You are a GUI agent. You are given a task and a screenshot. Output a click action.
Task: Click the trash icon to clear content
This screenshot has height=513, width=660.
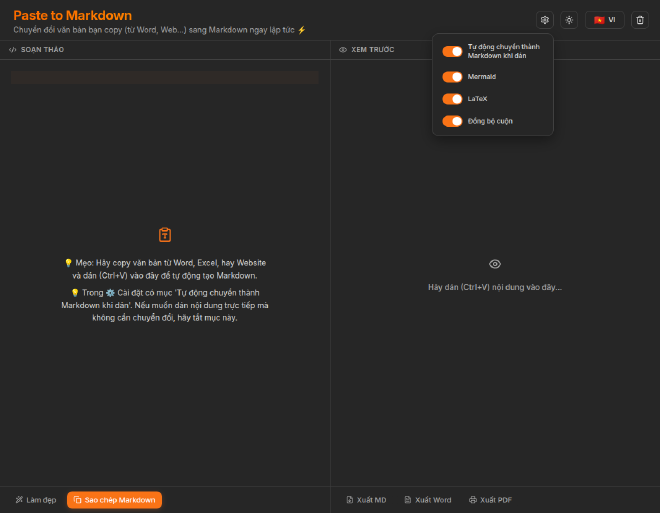(640, 20)
